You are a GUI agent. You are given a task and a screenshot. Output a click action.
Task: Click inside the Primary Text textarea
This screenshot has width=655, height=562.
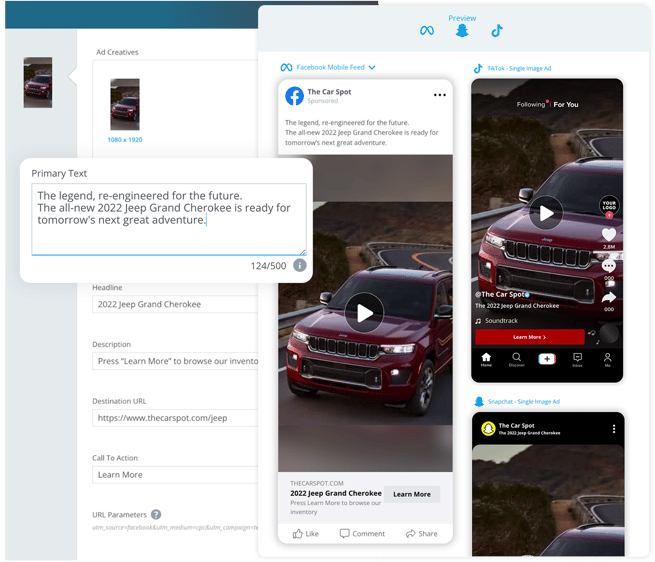tap(169, 219)
